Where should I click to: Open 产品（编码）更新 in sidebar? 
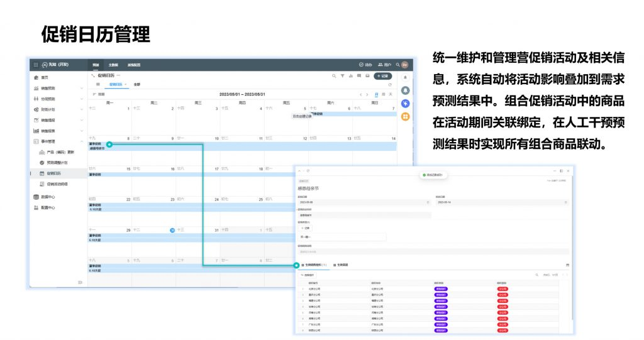tap(57, 152)
